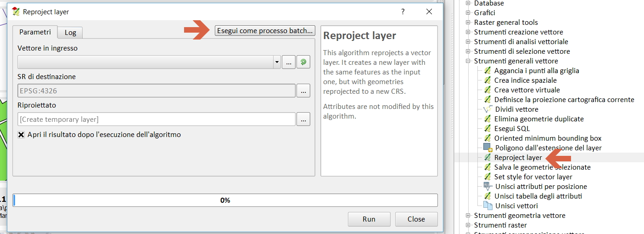The height and width of the screenshot is (234, 644).
Task: Click the 0% progress bar
Action: (225, 200)
